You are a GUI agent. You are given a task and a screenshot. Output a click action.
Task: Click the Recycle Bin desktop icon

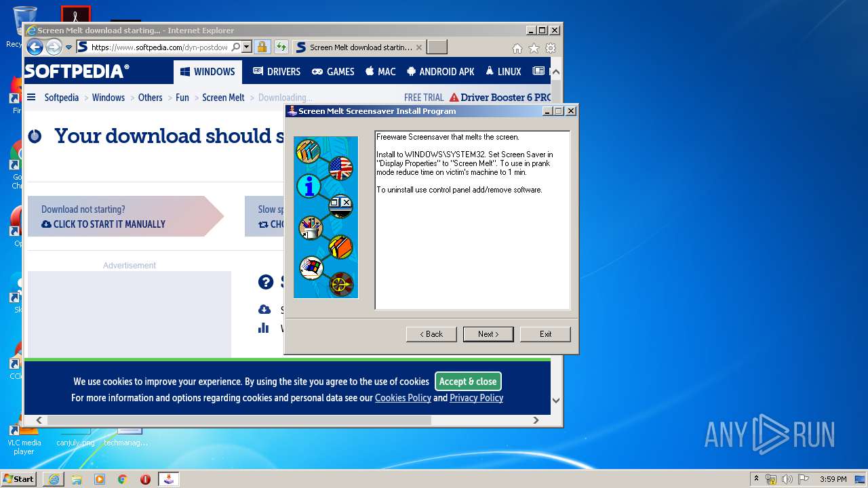coord(24,26)
